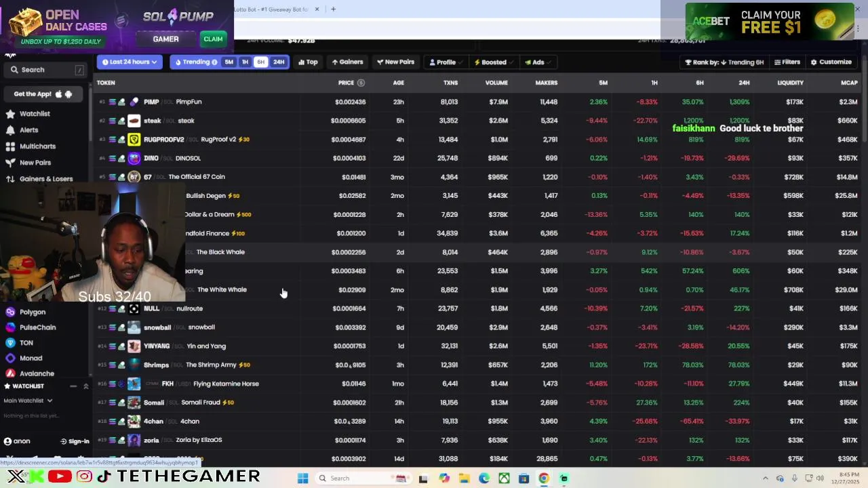Click Somali 24H change 224%
The width and height of the screenshot is (868, 488).
click(741, 403)
